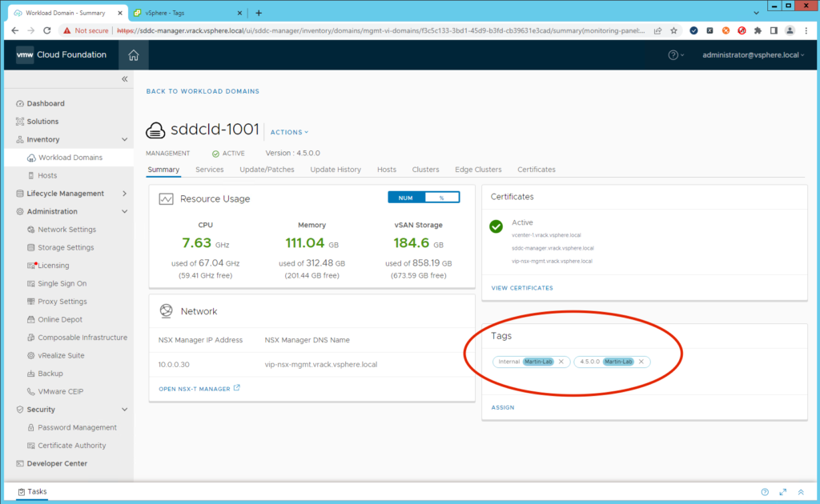Click the Password Management lock icon
Viewport: 820px width, 504px height.
31,427
